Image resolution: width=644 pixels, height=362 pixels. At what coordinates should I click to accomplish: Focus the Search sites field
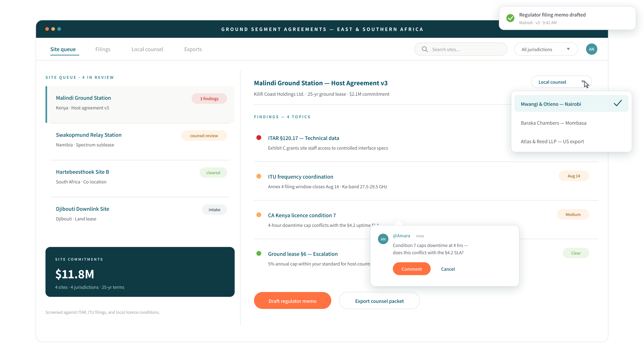pyautogui.click(x=460, y=49)
